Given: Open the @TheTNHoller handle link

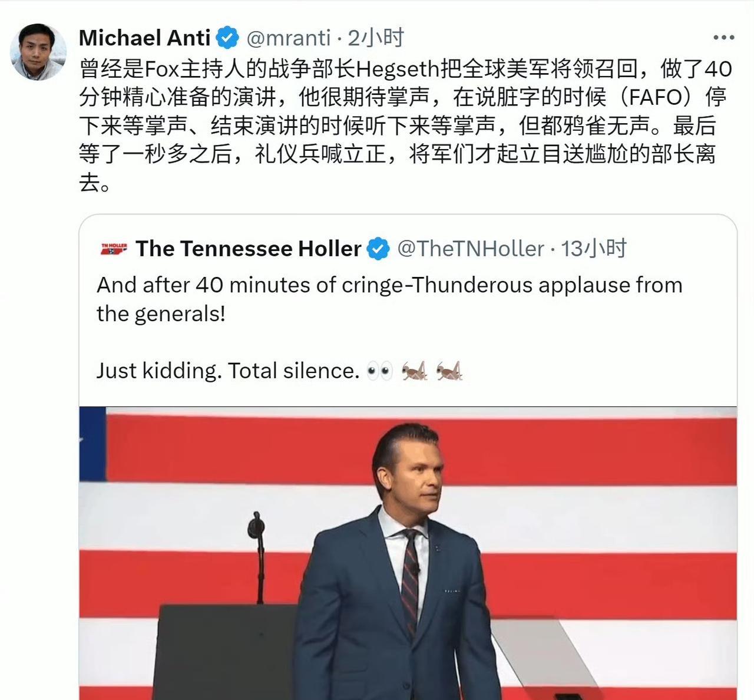Looking at the screenshot, I should click(471, 249).
